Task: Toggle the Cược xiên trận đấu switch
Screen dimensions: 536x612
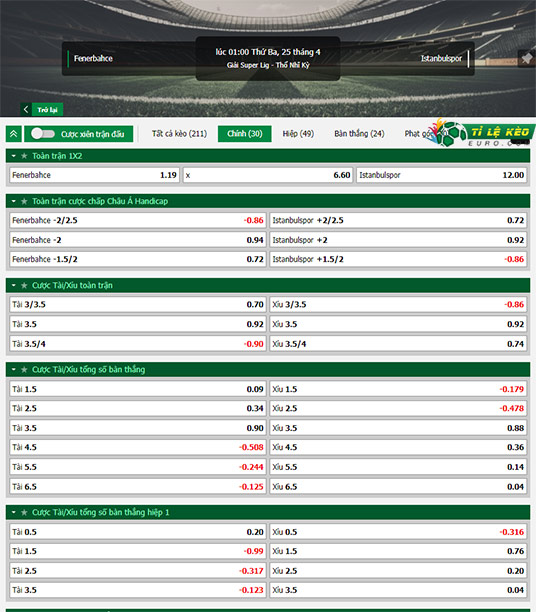Action: pyautogui.click(x=43, y=133)
